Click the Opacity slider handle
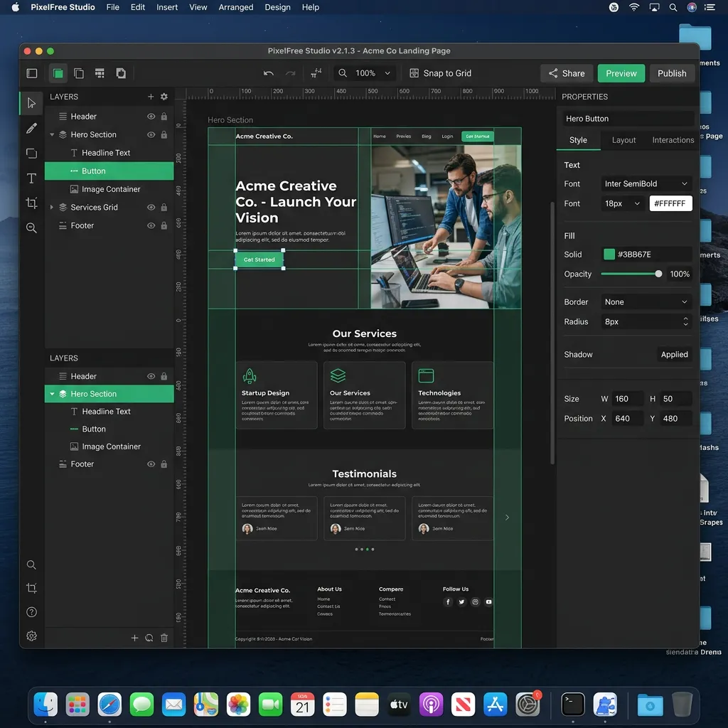The image size is (728, 728). (658, 274)
